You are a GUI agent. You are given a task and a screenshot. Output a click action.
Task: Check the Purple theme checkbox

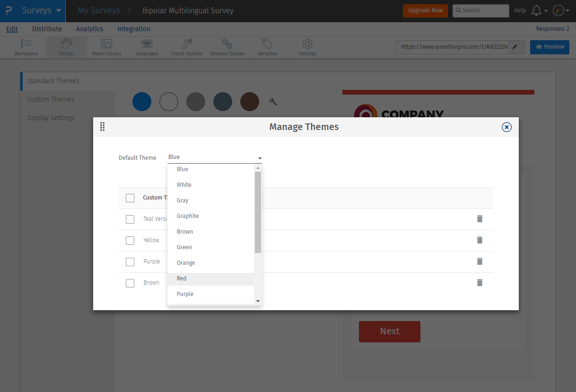pyautogui.click(x=130, y=261)
